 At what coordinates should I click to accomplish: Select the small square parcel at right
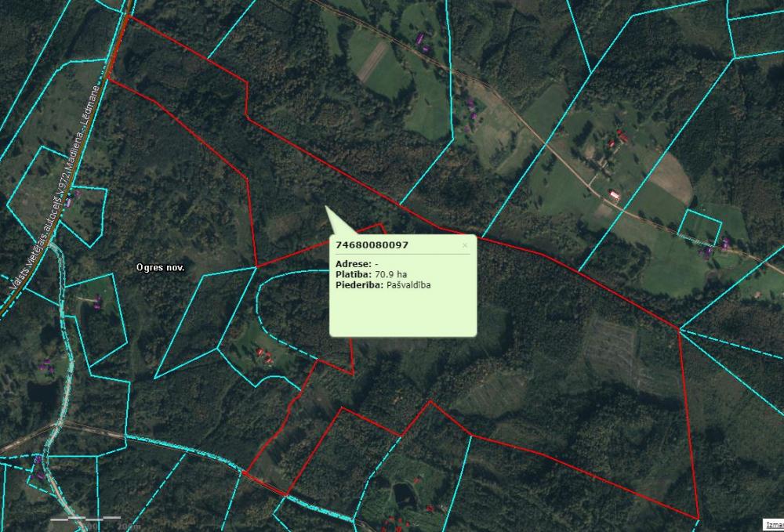(x=699, y=226)
